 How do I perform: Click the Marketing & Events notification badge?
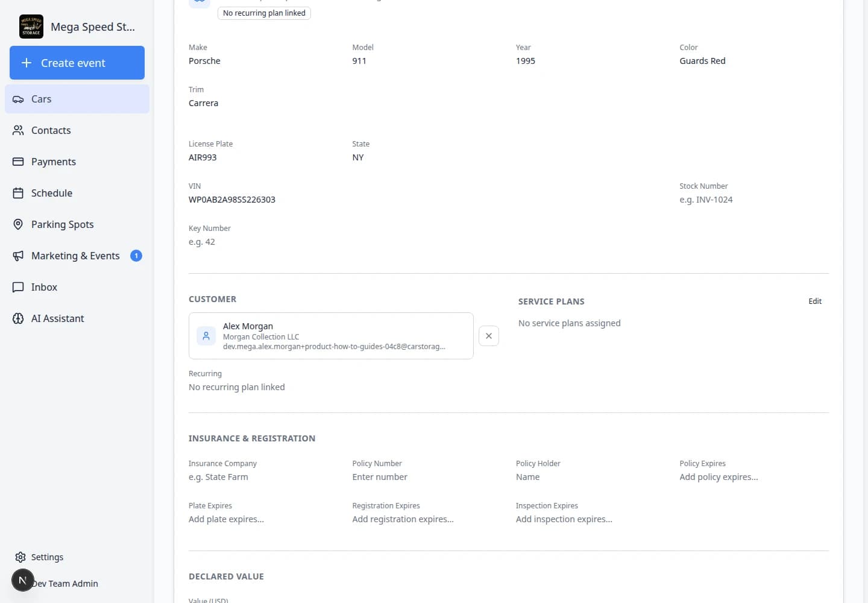point(136,256)
